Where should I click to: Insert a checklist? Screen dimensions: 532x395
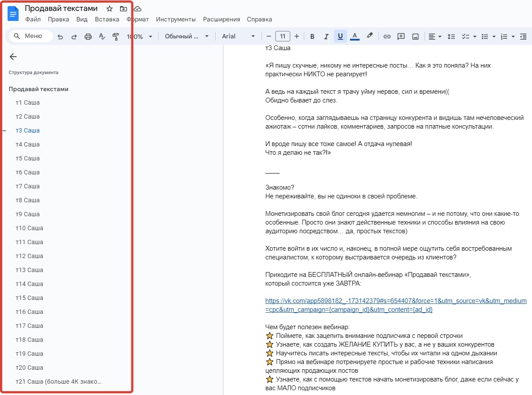(465, 37)
